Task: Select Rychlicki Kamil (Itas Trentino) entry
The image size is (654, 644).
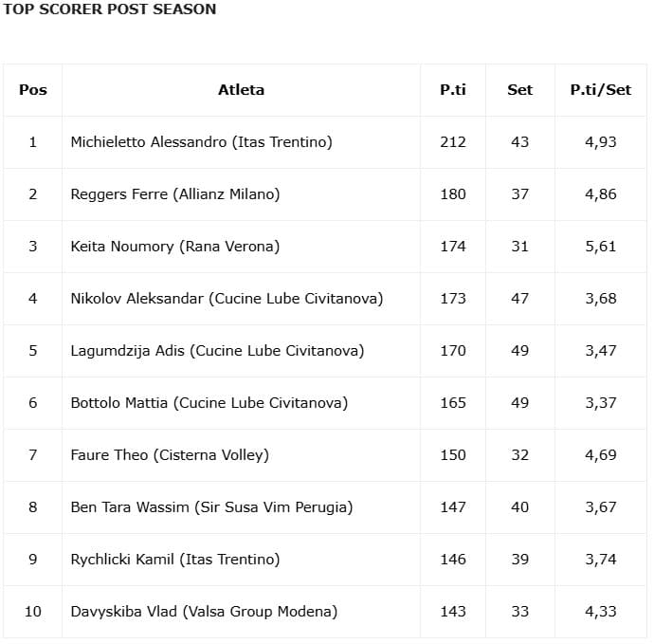Action: 175,560
